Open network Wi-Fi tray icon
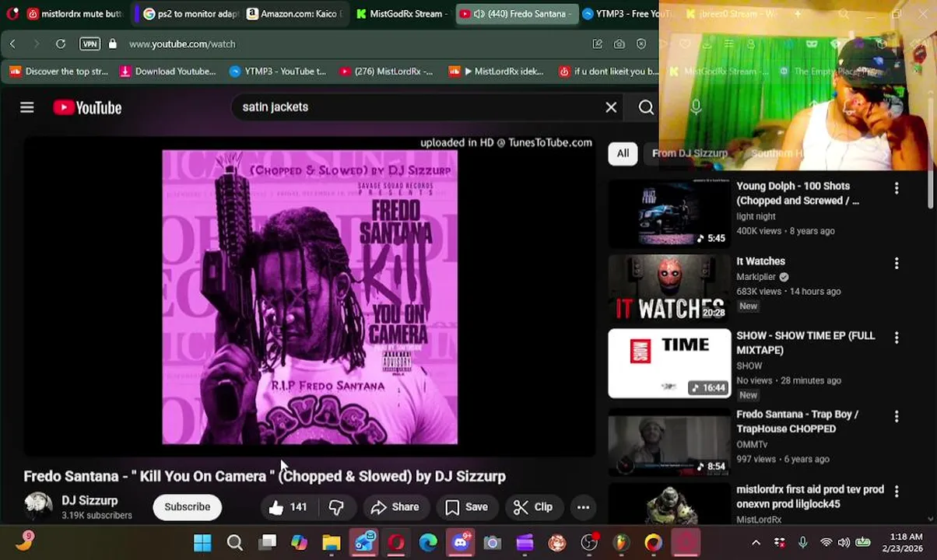Screen dimensions: 937x560 pos(826,543)
